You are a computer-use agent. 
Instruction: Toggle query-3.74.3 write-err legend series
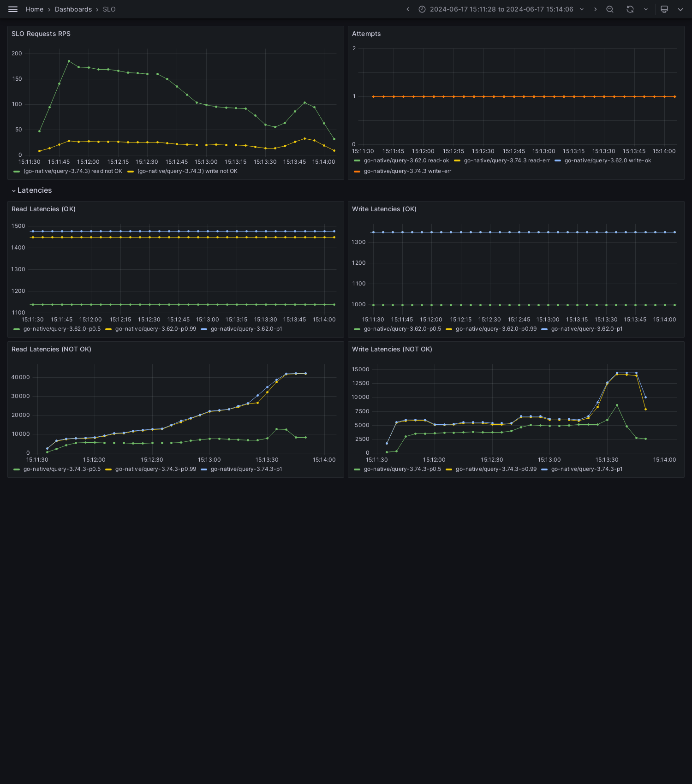pyautogui.click(x=407, y=171)
